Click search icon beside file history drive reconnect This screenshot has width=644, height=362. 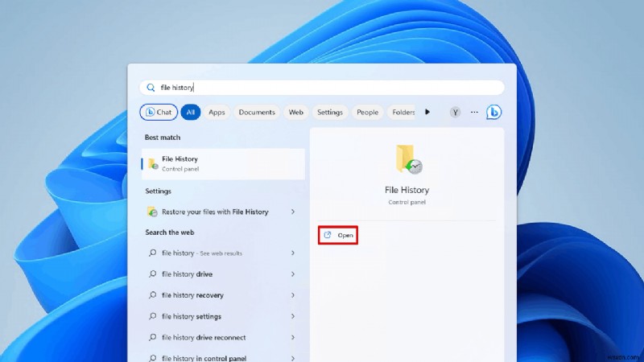pyautogui.click(x=152, y=337)
